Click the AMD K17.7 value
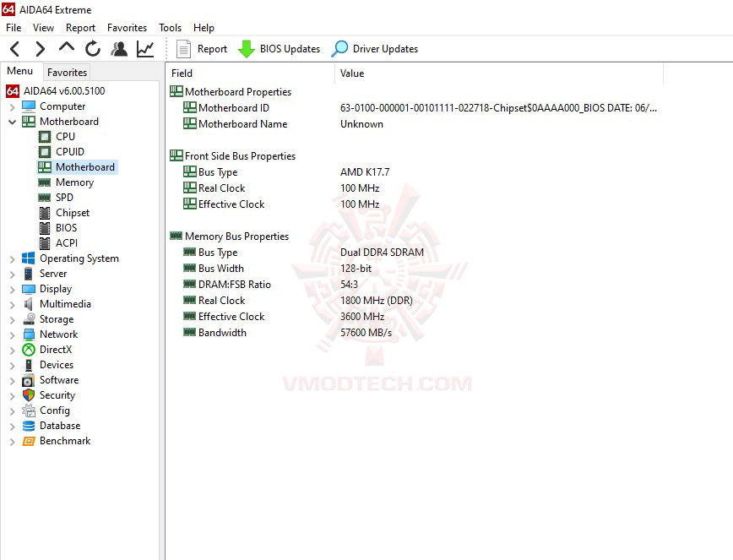The image size is (733, 560). click(365, 172)
